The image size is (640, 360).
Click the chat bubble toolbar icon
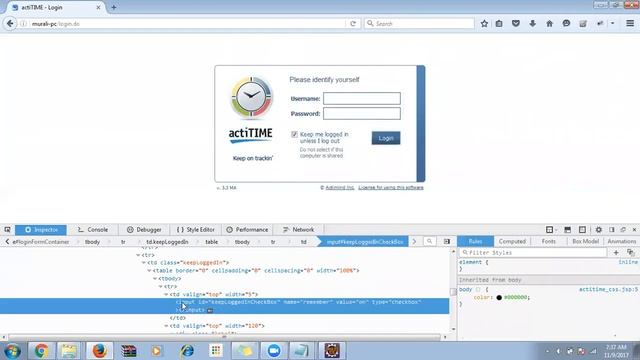pyautogui.click(x=566, y=24)
